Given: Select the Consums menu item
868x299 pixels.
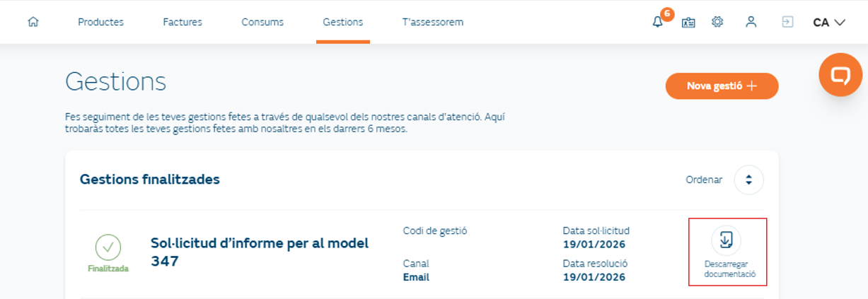Looking at the screenshot, I should [x=262, y=22].
